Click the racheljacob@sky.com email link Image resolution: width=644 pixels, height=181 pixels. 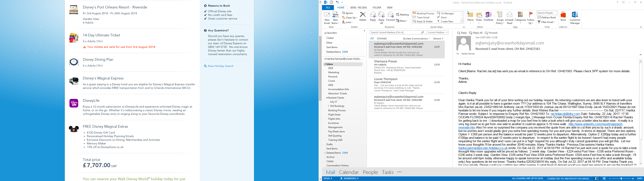[x=565, y=114]
